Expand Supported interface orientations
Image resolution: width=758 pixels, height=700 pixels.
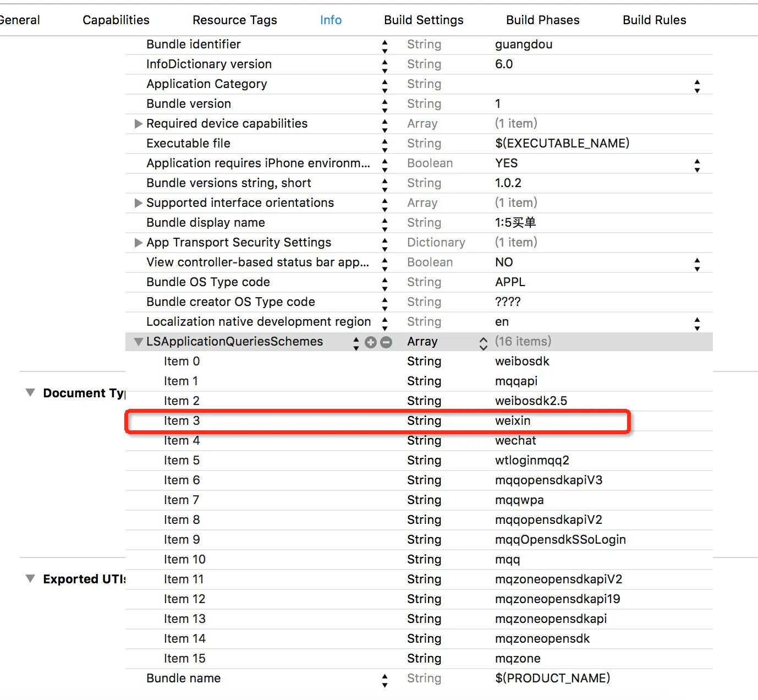tap(139, 203)
